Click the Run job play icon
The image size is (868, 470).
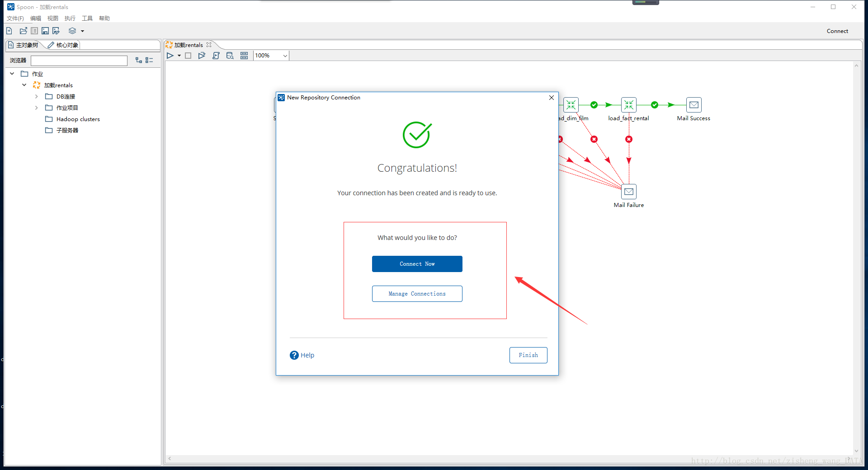tap(170, 56)
